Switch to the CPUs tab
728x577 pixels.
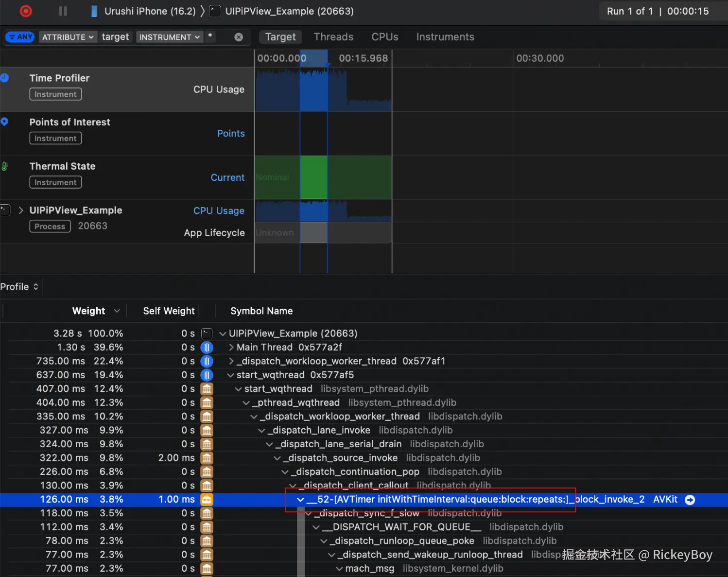pos(385,37)
